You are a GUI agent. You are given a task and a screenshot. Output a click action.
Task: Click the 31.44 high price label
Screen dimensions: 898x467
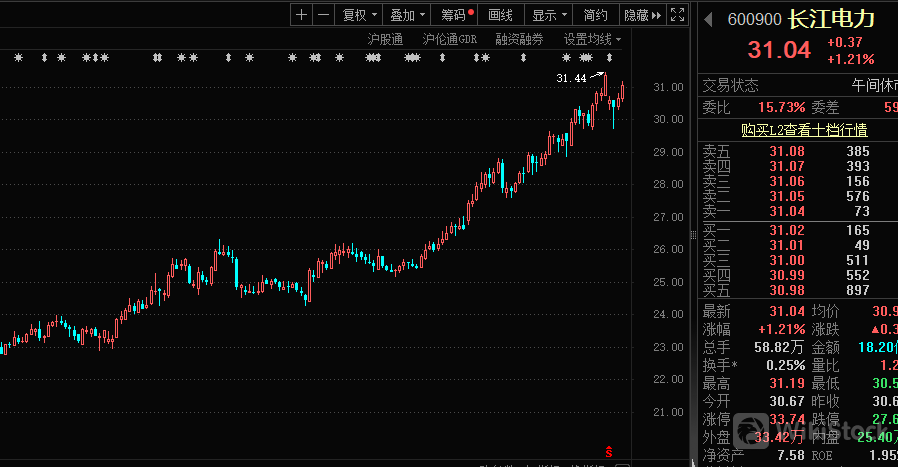[x=571, y=78]
